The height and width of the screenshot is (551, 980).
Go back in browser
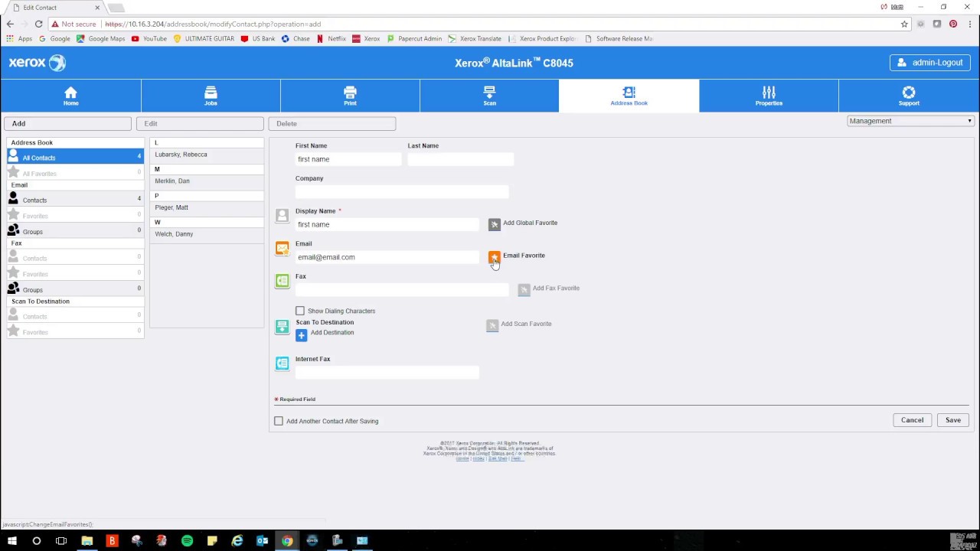tap(10, 24)
